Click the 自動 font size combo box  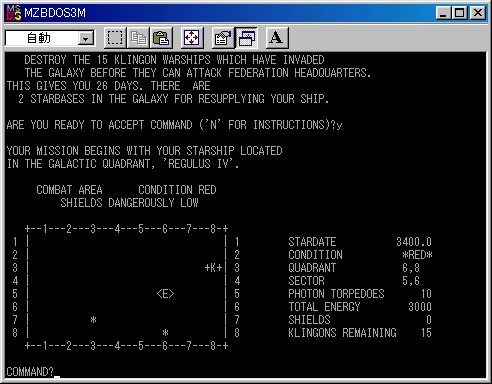click(50, 38)
